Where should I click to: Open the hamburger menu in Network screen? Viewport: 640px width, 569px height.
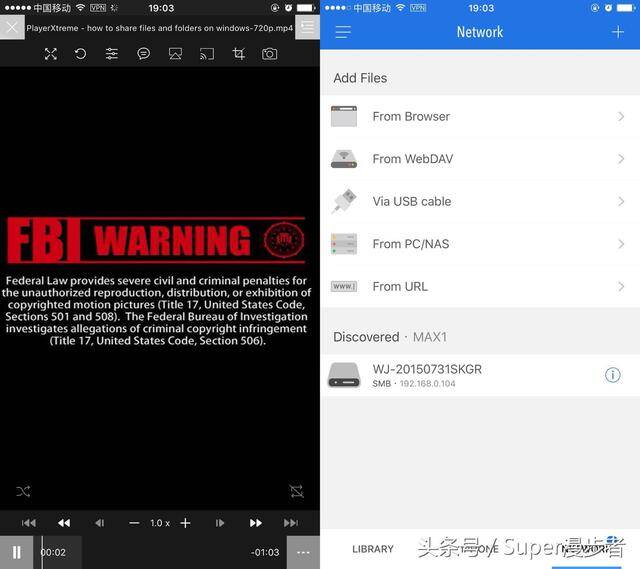click(343, 32)
